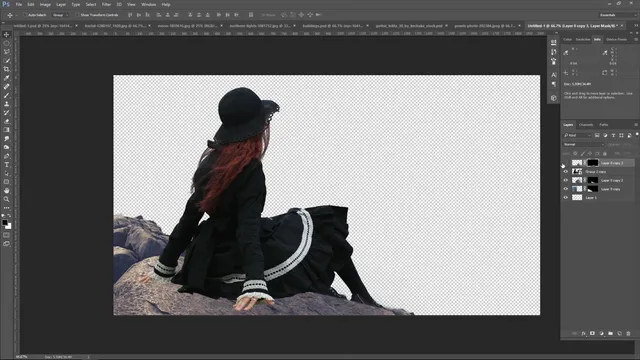Switch to the Swatches panel tab
Image resolution: width=640 pixels, height=360 pixels.
click(583, 40)
